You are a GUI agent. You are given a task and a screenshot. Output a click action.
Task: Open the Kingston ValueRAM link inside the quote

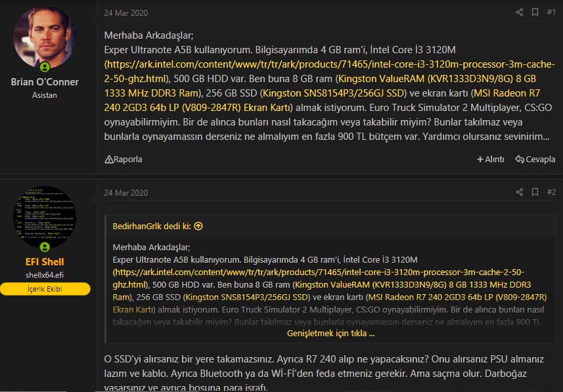[x=322, y=291]
